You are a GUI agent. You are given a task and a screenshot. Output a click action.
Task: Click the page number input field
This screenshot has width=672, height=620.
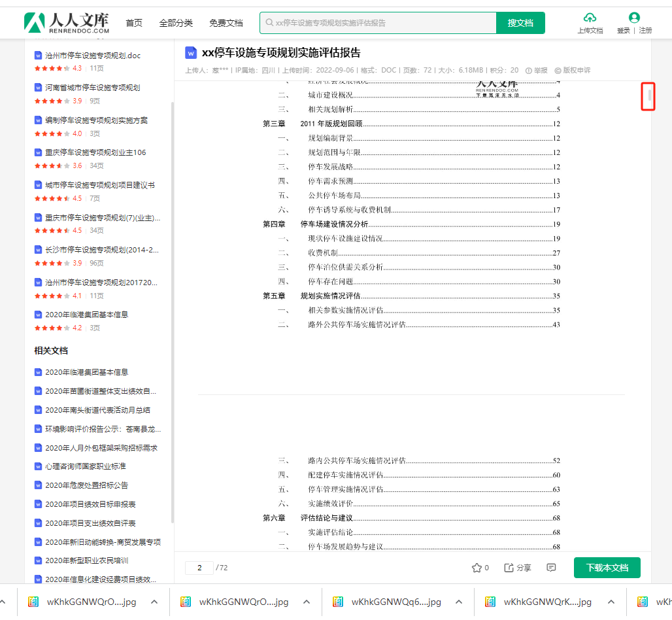199,568
